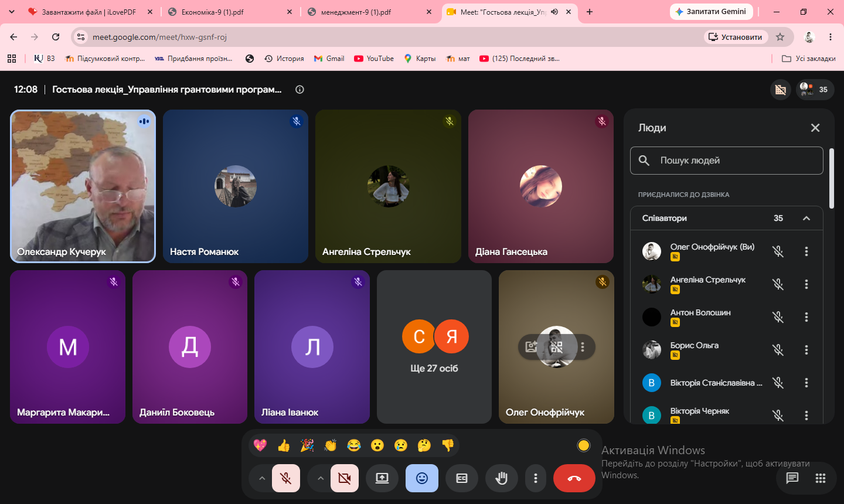The height and width of the screenshot is (504, 844).
Task: Open more actions for Антон Волошин
Action: [806, 317]
